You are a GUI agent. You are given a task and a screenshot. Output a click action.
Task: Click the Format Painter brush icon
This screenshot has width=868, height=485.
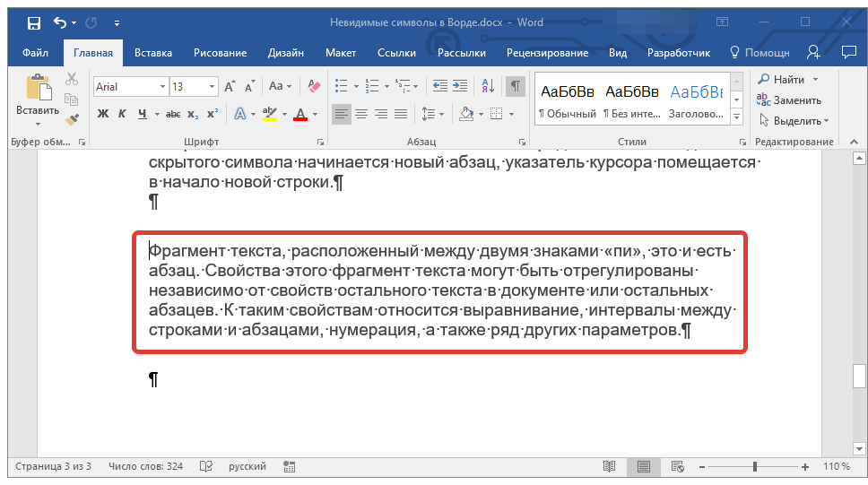73,118
